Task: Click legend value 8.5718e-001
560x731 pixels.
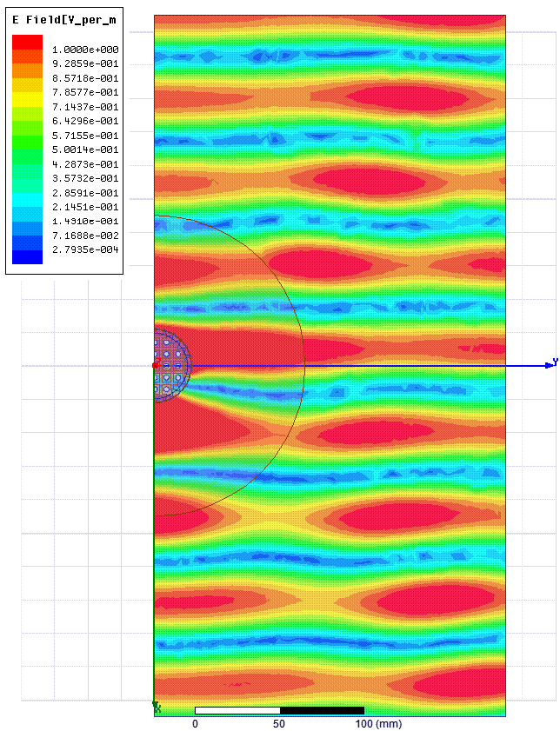Action: (85, 78)
